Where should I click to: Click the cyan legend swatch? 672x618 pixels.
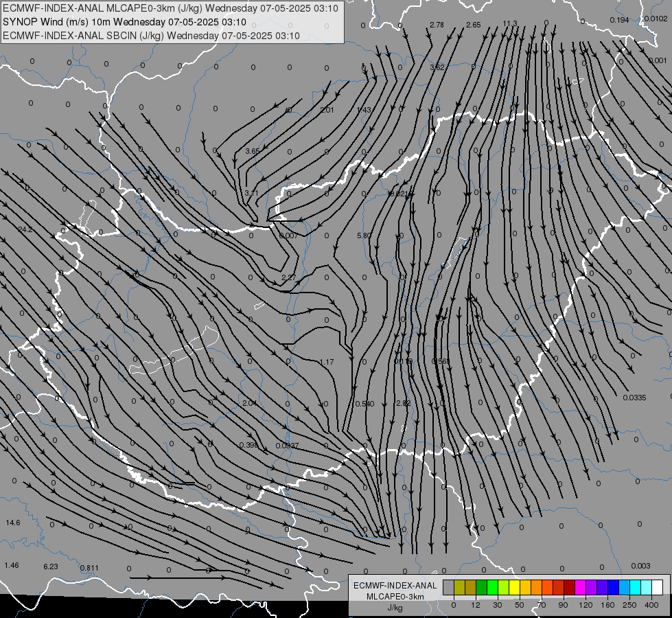[635, 587]
